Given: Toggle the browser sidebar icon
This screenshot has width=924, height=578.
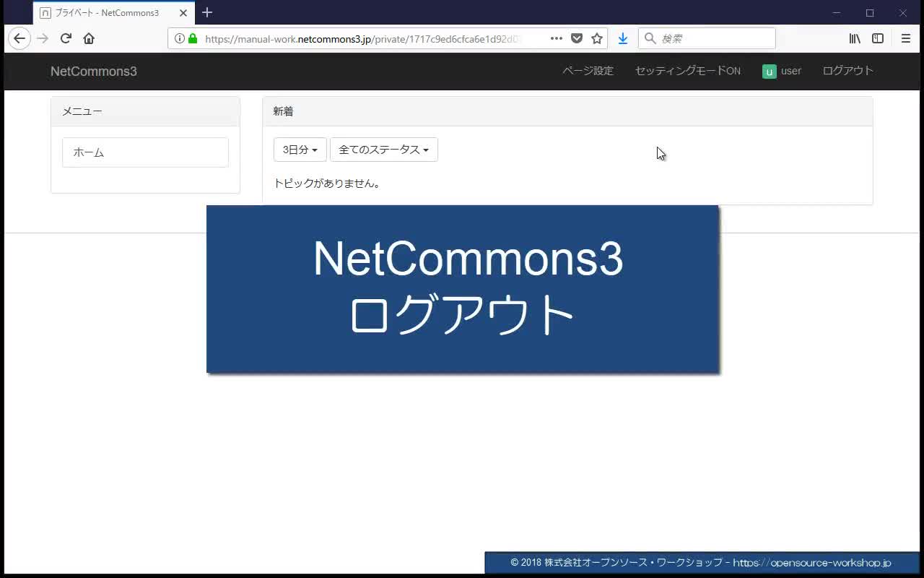Looking at the screenshot, I should coord(878,38).
